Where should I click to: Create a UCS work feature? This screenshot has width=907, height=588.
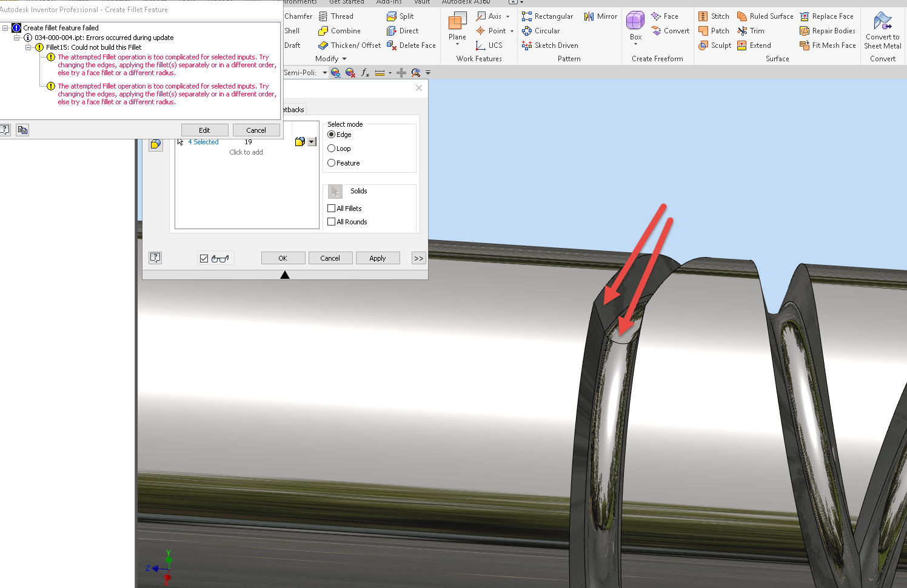point(489,45)
